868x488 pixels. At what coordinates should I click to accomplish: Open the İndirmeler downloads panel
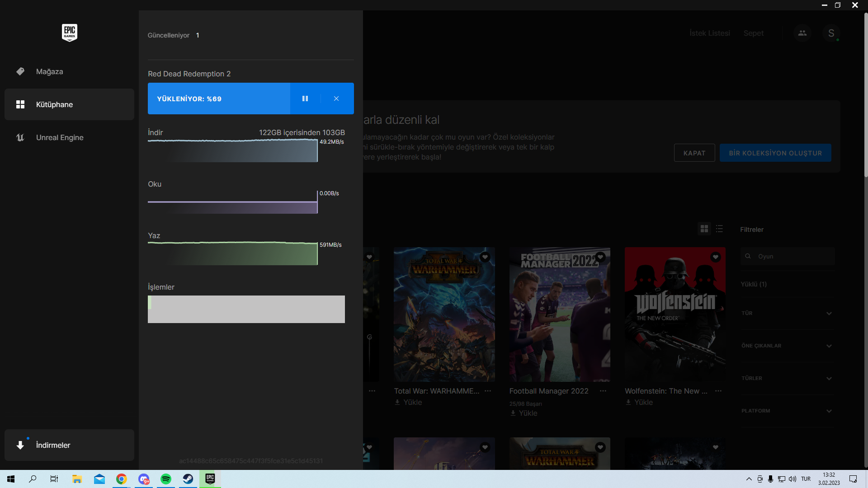pos(69,445)
